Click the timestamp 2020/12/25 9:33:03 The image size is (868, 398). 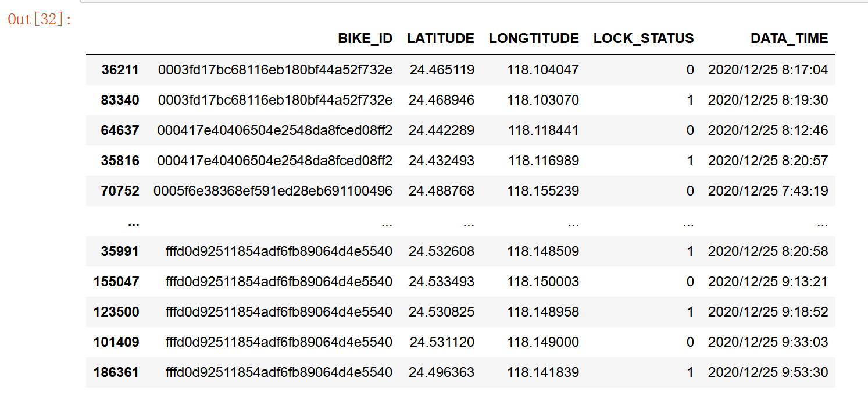[x=768, y=342]
